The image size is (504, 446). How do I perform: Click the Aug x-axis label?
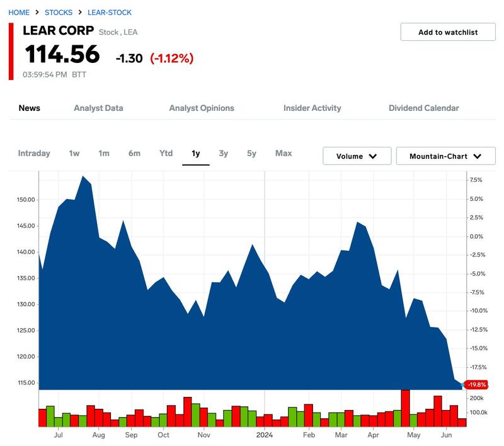[99, 435]
